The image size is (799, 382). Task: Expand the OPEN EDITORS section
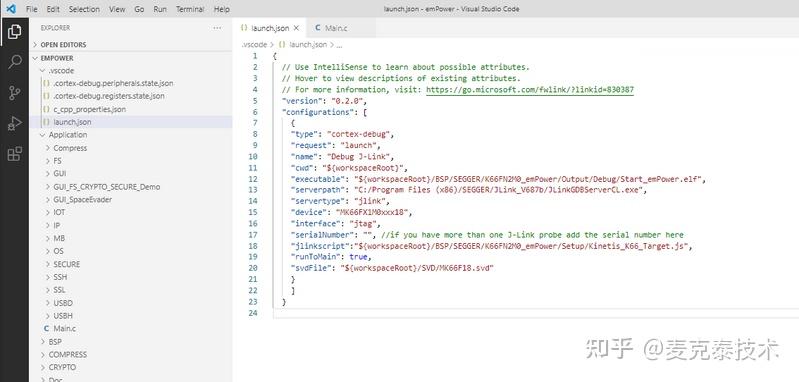pos(63,45)
